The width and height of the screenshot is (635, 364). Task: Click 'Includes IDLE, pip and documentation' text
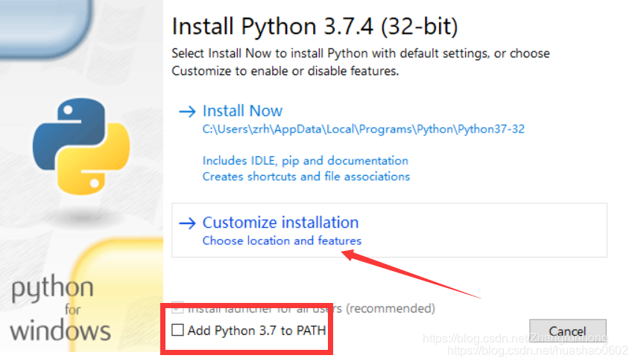tap(306, 161)
